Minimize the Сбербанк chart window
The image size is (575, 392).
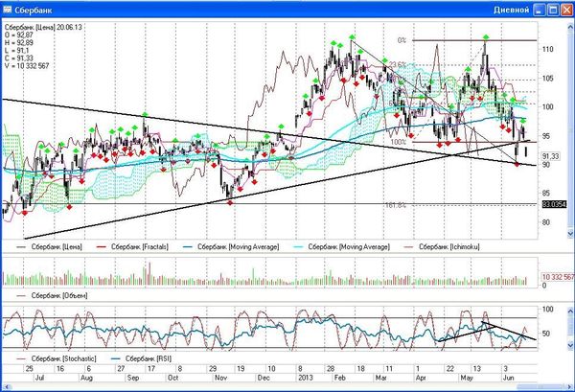[539, 10]
